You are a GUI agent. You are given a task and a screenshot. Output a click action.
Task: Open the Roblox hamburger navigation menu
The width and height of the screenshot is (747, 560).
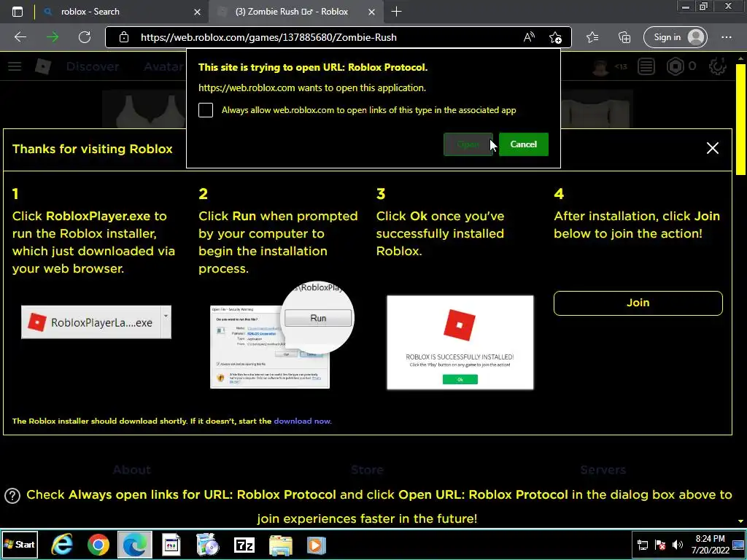pos(15,66)
